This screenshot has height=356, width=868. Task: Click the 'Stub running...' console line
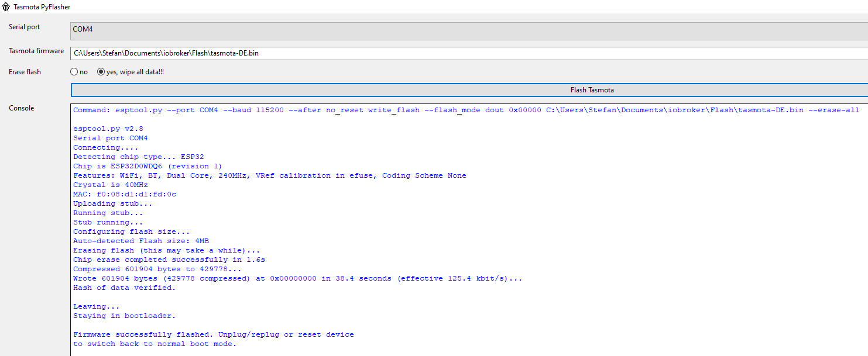[108, 222]
